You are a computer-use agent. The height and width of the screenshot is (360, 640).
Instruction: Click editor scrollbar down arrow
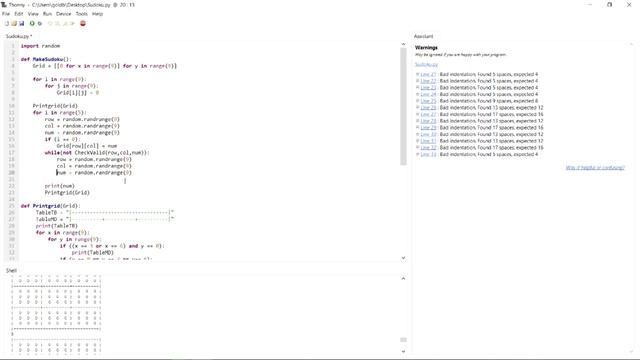point(403,258)
